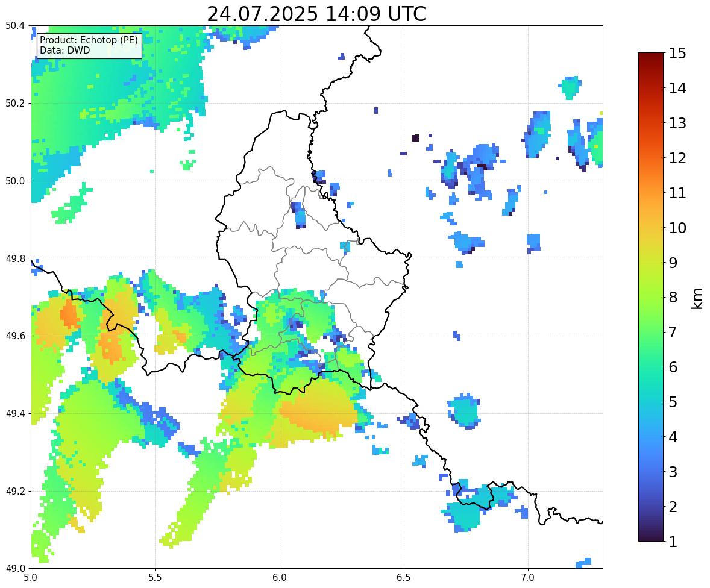Click colorbar tick label 4
Viewport: 710px width, 588px height.
[x=673, y=437]
